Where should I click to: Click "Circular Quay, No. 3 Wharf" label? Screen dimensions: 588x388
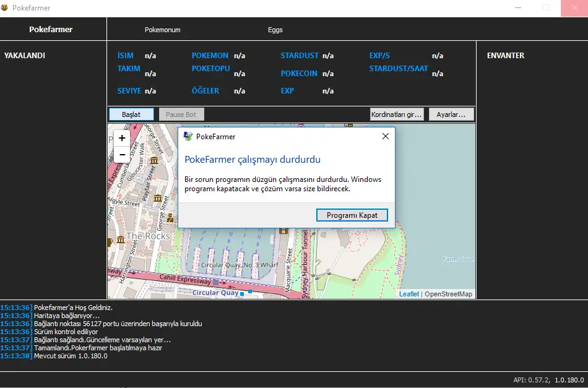point(240,265)
